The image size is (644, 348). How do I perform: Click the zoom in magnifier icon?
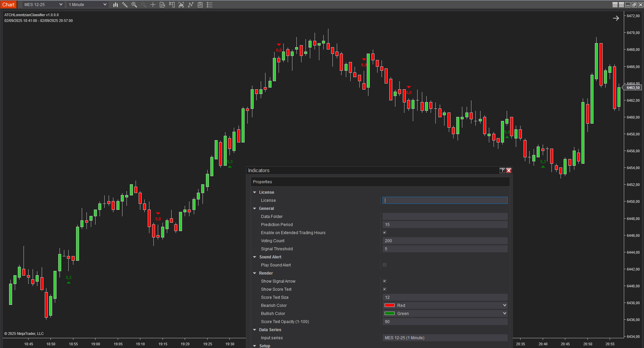(134, 5)
